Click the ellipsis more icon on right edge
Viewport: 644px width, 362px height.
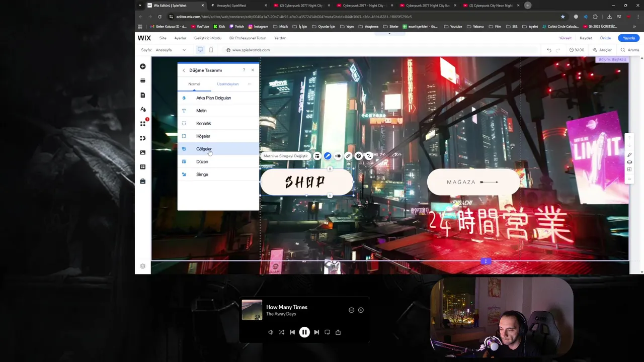click(x=629, y=178)
